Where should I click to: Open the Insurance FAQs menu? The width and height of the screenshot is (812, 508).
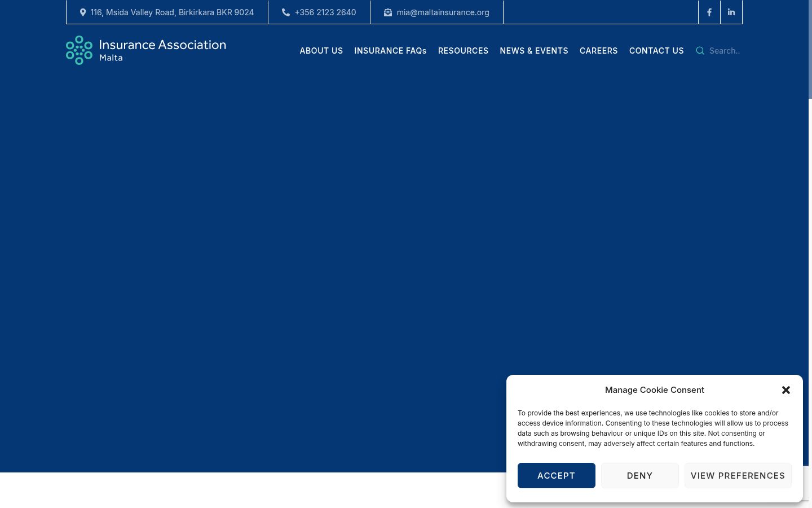pyautogui.click(x=390, y=51)
